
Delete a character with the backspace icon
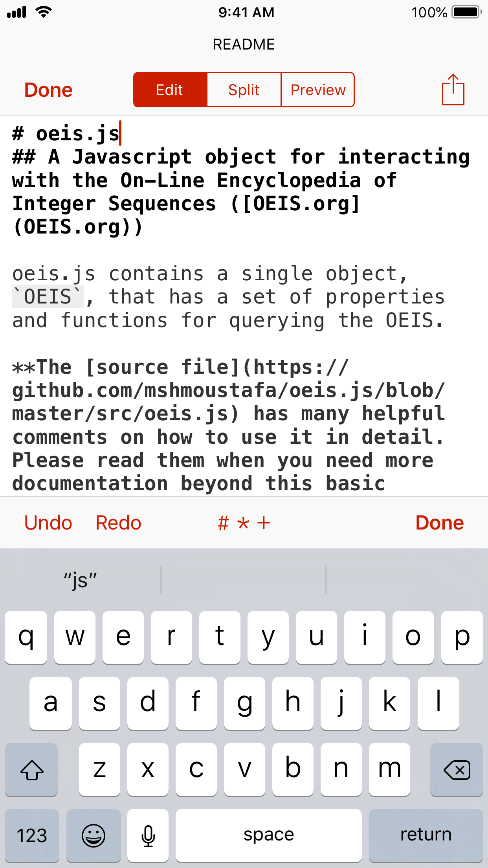tap(457, 769)
